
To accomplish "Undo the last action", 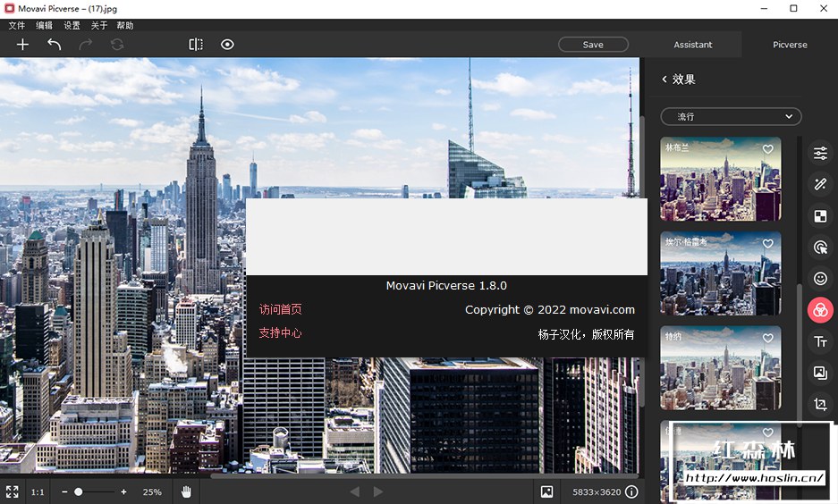I will click(54, 45).
